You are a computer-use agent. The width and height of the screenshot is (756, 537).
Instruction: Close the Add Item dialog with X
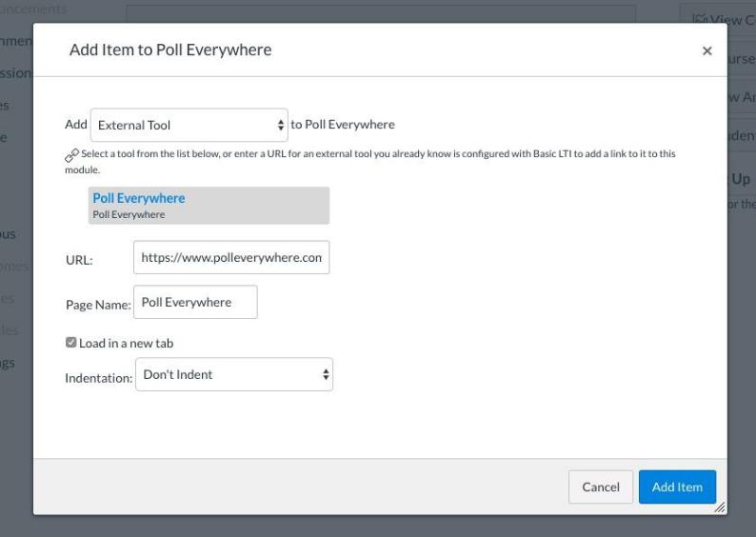tap(706, 50)
